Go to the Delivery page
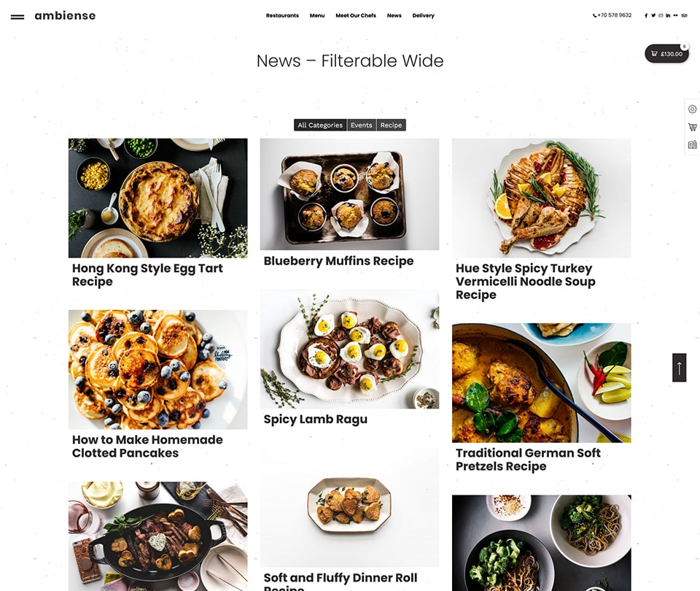Image resolution: width=700 pixels, height=591 pixels. coord(423,15)
